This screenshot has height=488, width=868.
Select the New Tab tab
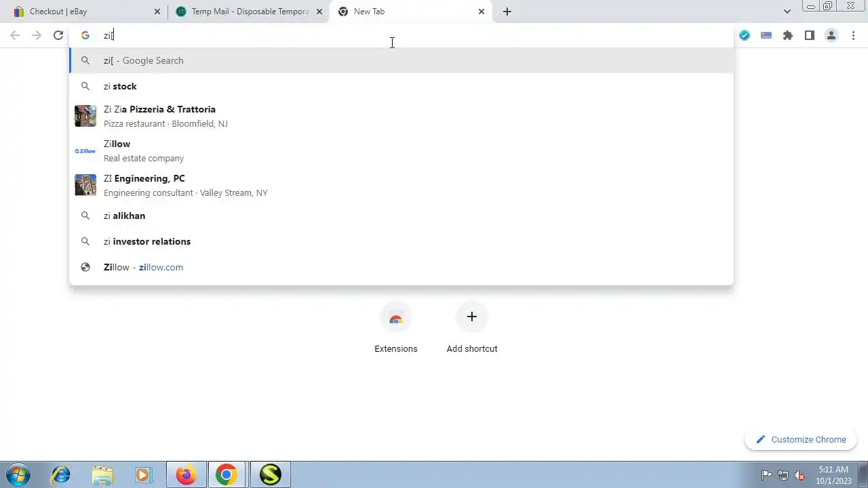pos(410,12)
